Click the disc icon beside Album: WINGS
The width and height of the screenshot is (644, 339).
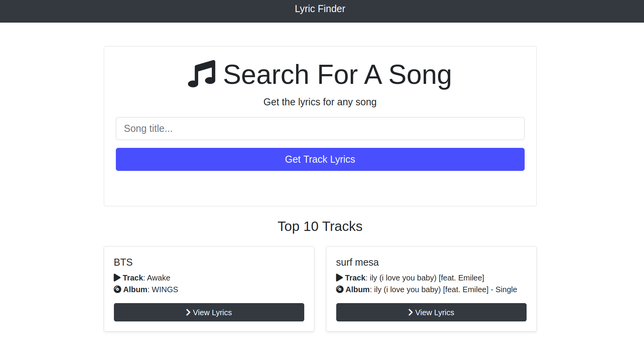click(117, 289)
